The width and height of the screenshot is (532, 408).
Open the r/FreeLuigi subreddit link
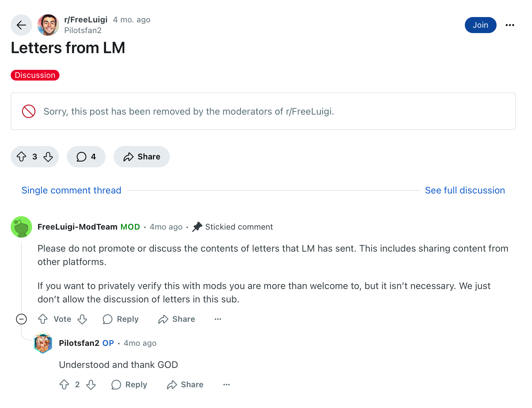[x=86, y=20]
